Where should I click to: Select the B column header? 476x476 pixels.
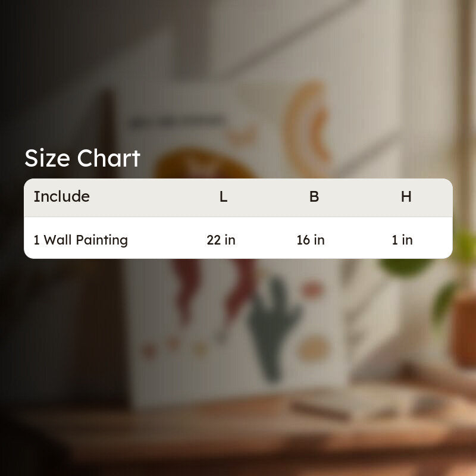tap(314, 197)
